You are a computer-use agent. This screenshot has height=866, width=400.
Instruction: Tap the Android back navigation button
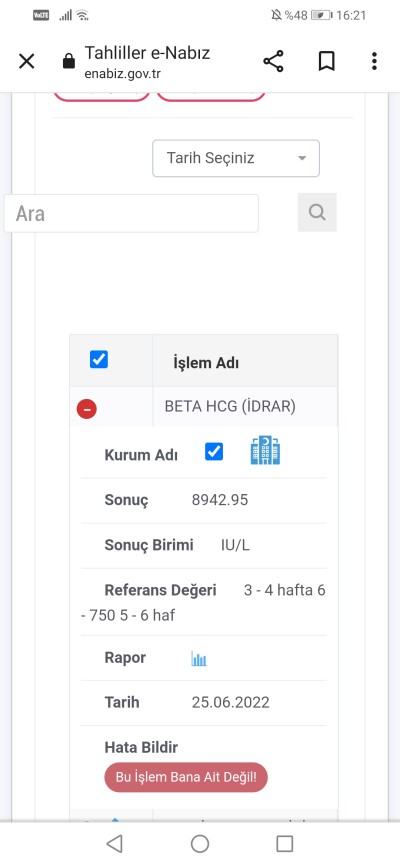114,843
